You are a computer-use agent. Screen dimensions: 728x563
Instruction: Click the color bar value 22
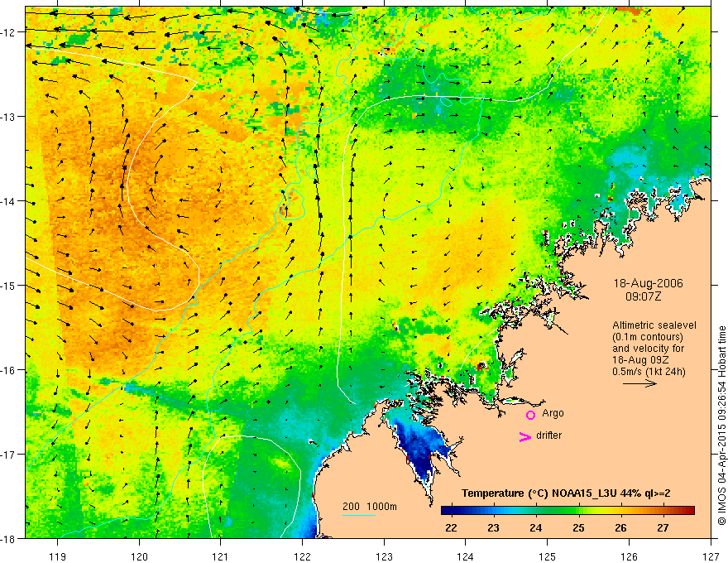pos(451,527)
